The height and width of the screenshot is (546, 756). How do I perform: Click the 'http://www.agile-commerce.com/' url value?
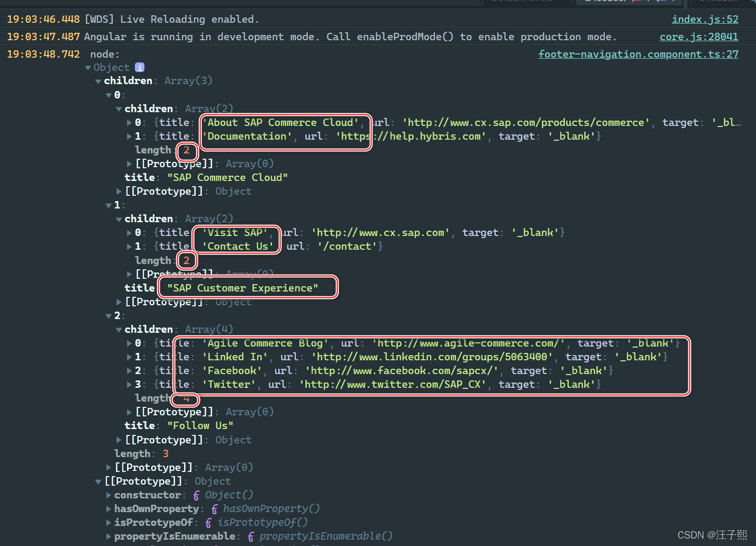[x=469, y=343]
